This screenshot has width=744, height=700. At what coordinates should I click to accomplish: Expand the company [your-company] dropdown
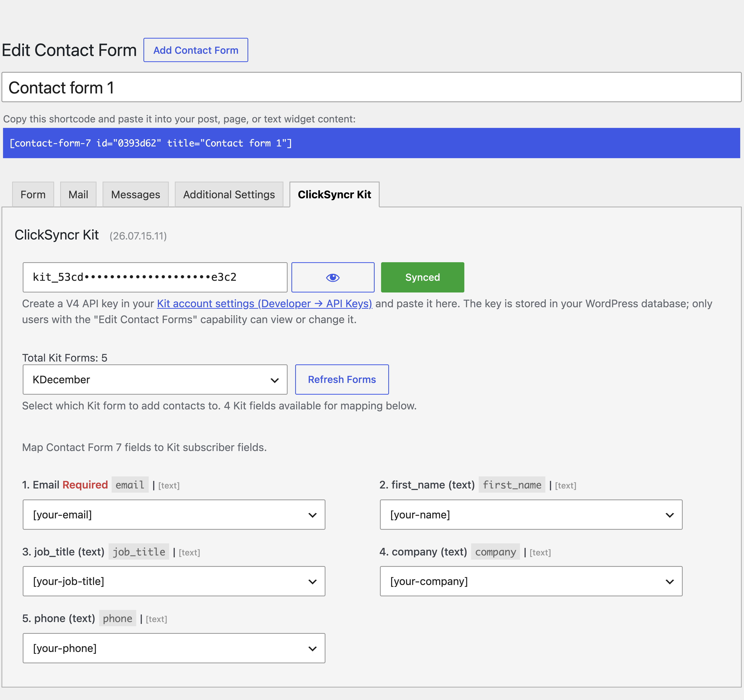531,581
